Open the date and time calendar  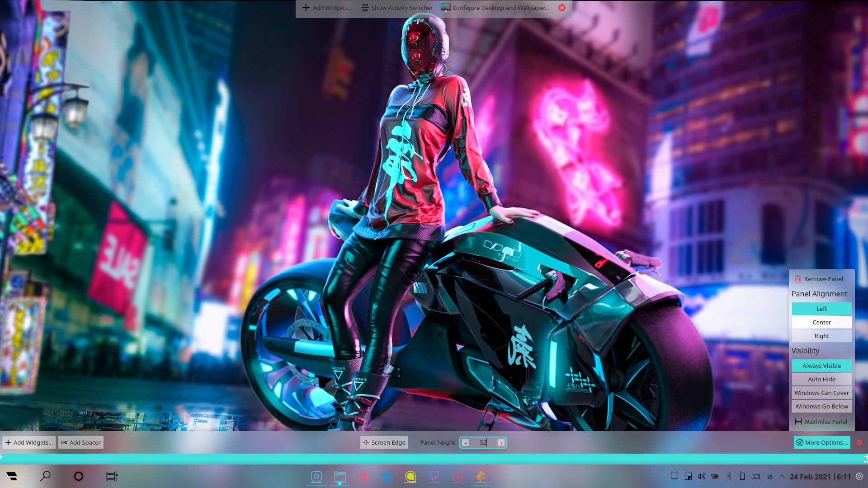pos(820,477)
